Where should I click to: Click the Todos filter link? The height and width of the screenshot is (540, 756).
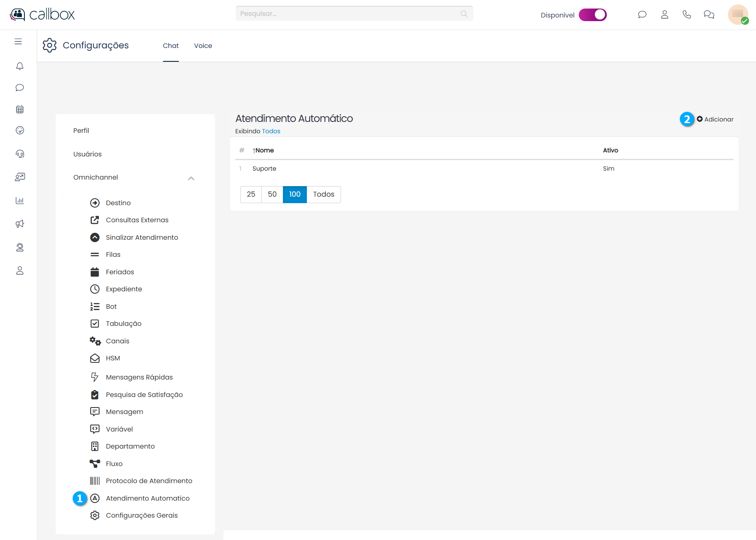[x=271, y=131]
